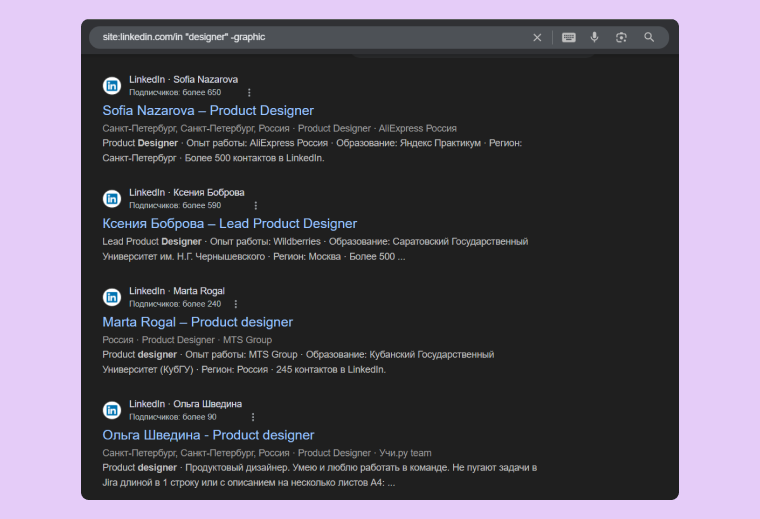Click the LinkedIn · Sofia Nazarova source text
This screenshot has height=519, width=760.
point(183,79)
